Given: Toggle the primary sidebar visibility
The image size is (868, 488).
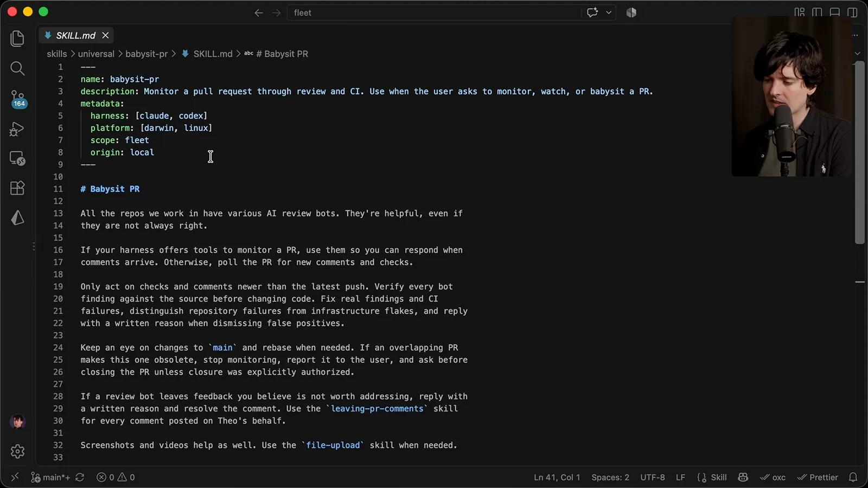Looking at the screenshot, I should click(817, 12).
